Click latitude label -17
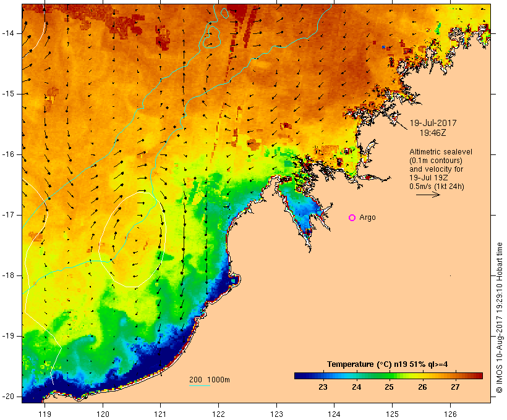The width and height of the screenshot is (507, 420). pyautogui.click(x=7, y=215)
